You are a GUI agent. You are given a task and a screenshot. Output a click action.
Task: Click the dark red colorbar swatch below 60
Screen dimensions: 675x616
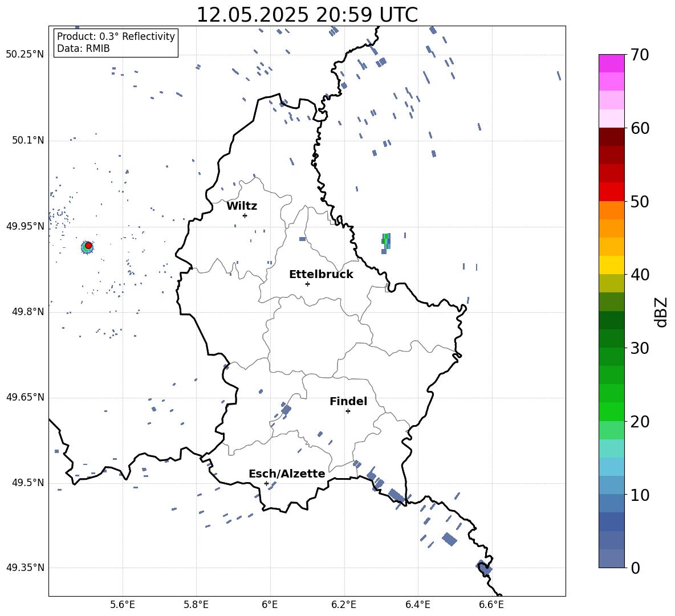pos(612,137)
